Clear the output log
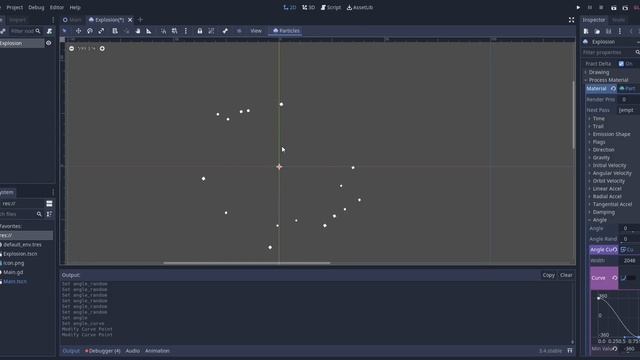The height and width of the screenshot is (360, 640). 566,275
